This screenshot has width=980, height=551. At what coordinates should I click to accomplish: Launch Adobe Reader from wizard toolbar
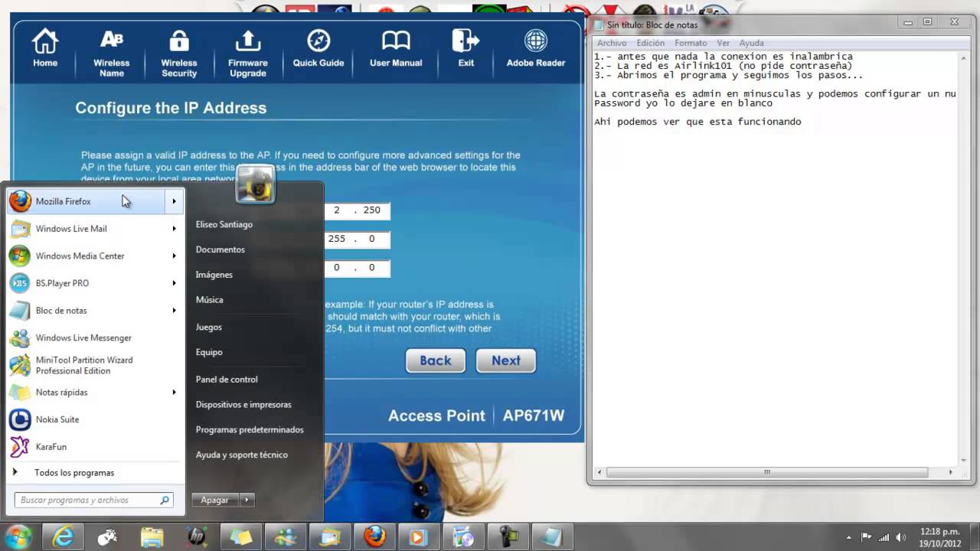coord(536,47)
